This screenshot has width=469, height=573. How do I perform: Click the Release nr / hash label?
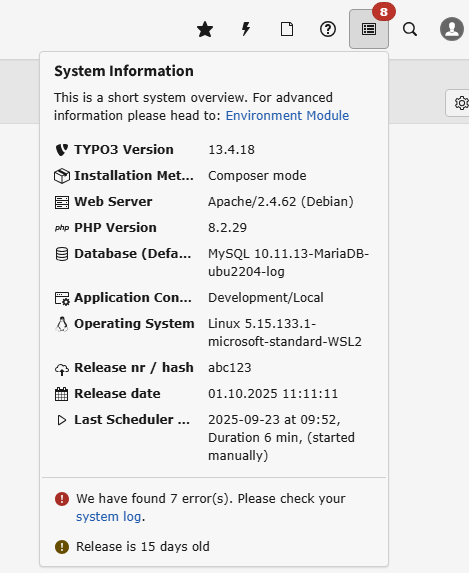pos(134,368)
